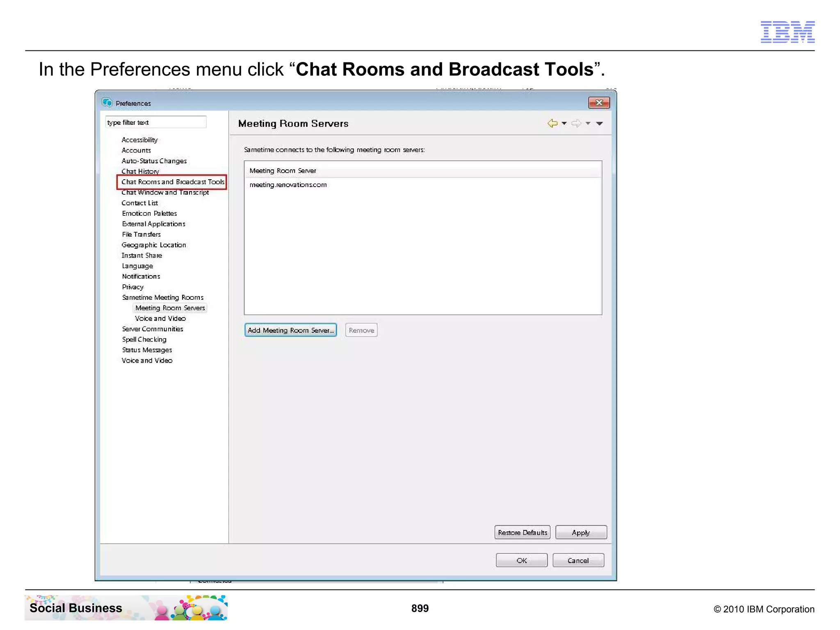
Task: Click the back navigation arrow icon
Action: [x=552, y=123]
